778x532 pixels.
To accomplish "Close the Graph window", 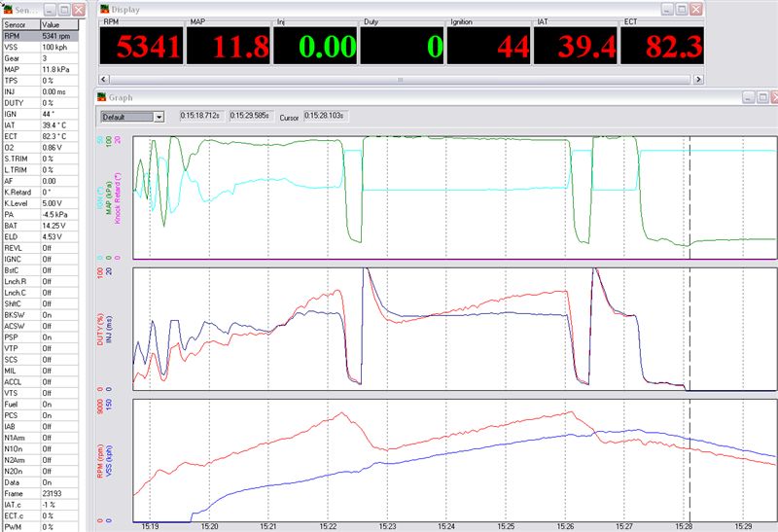I will [777, 97].
